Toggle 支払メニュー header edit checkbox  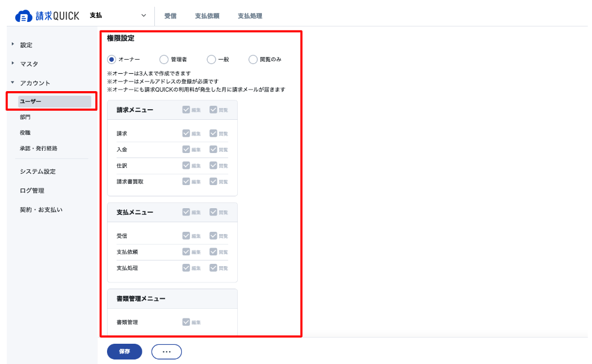point(186,212)
